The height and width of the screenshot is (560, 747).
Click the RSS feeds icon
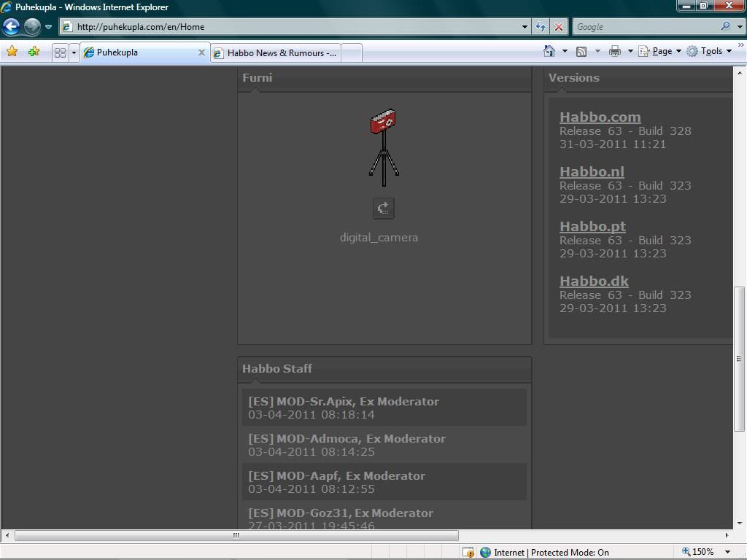(x=581, y=51)
